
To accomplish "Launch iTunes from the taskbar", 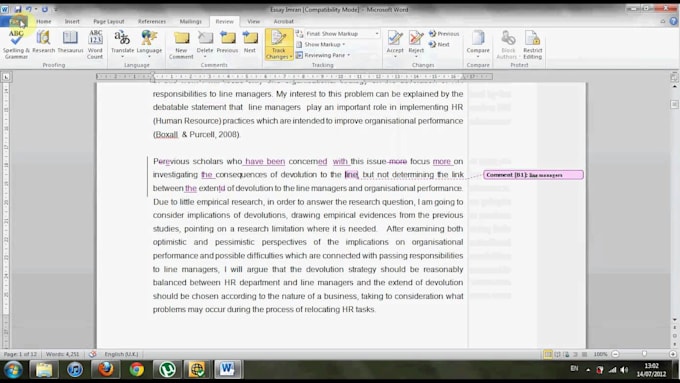I will coord(75,370).
